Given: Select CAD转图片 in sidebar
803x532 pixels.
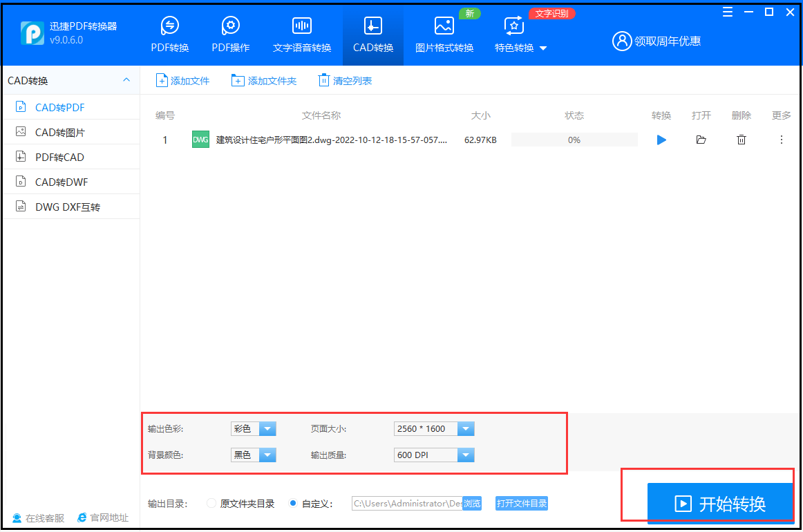Looking at the screenshot, I should (71, 132).
